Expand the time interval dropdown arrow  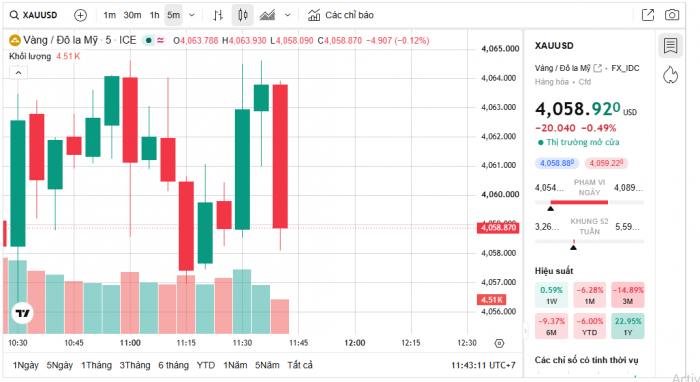(192, 15)
